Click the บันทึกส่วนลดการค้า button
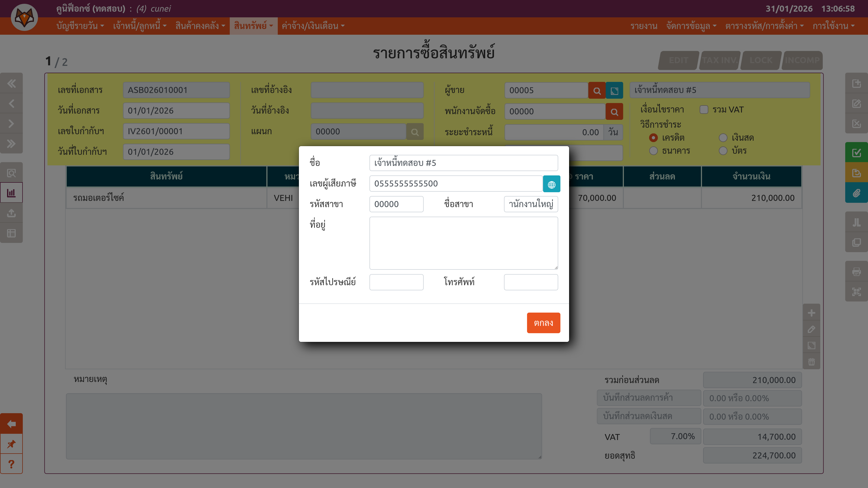868x488 pixels. [649, 398]
